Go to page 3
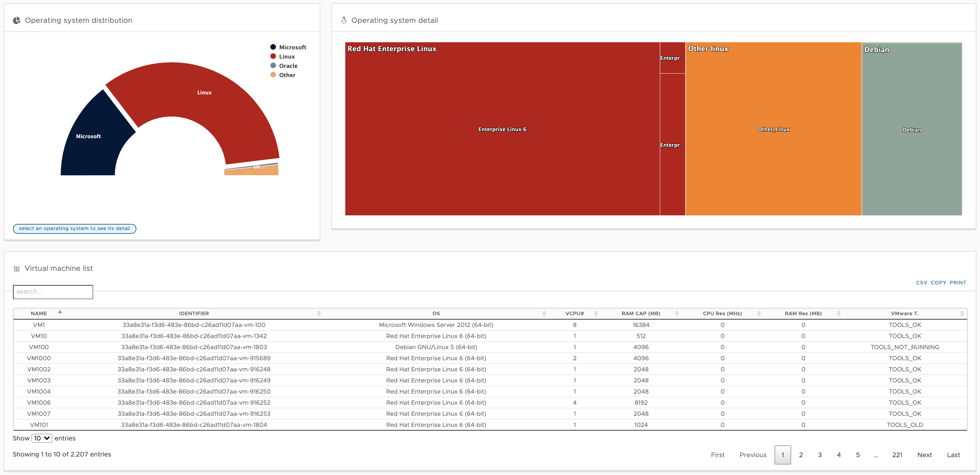 (820, 455)
